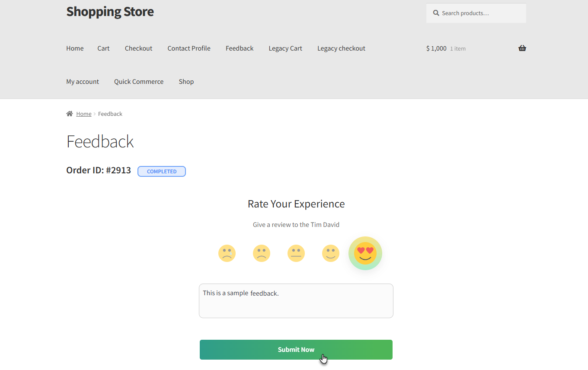Screen dimensions: 588x370
Task: Open the Checkout menu item
Action: pos(138,48)
